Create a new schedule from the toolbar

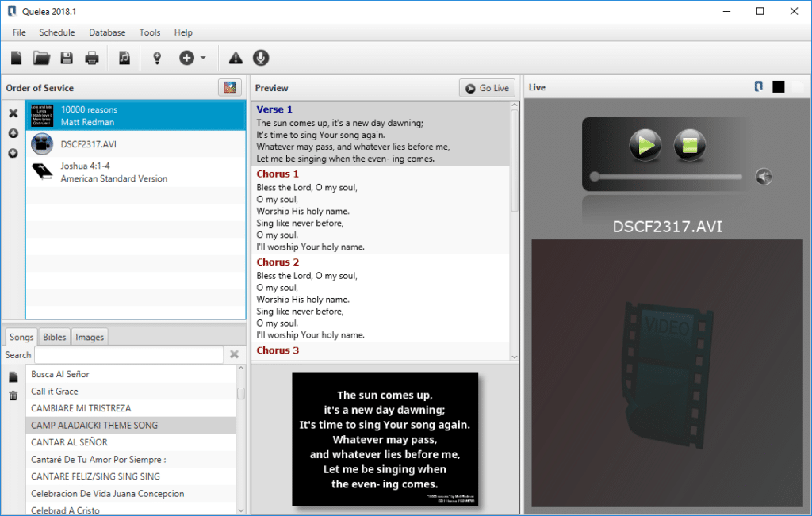17,58
